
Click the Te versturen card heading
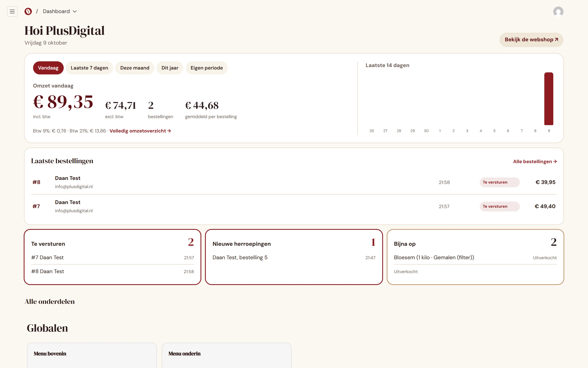click(48, 244)
